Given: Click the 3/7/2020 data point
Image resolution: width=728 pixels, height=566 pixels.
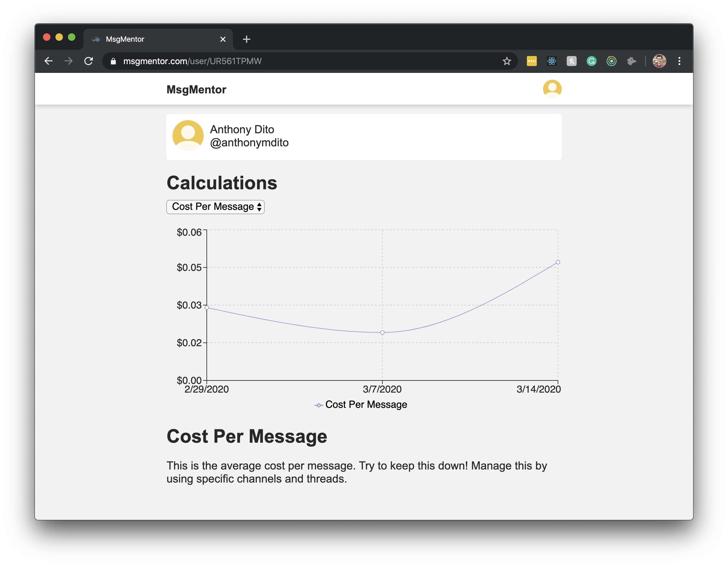Looking at the screenshot, I should pos(382,333).
